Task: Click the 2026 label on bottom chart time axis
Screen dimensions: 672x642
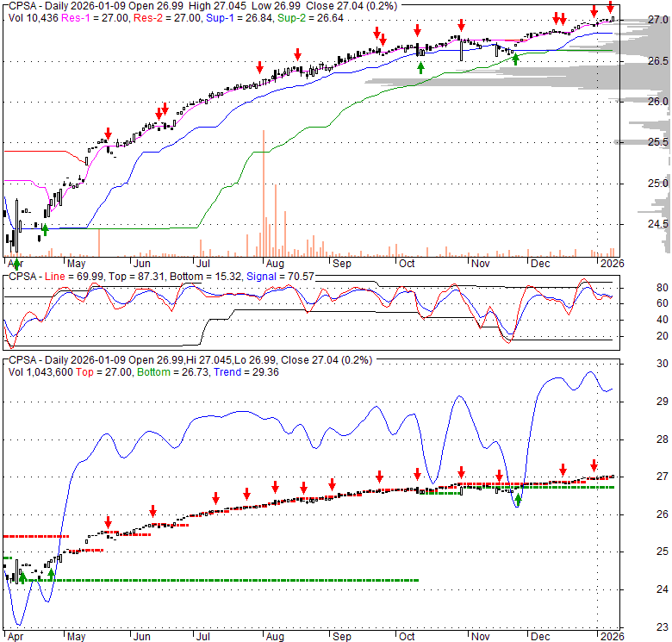Action: [x=612, y=637]
